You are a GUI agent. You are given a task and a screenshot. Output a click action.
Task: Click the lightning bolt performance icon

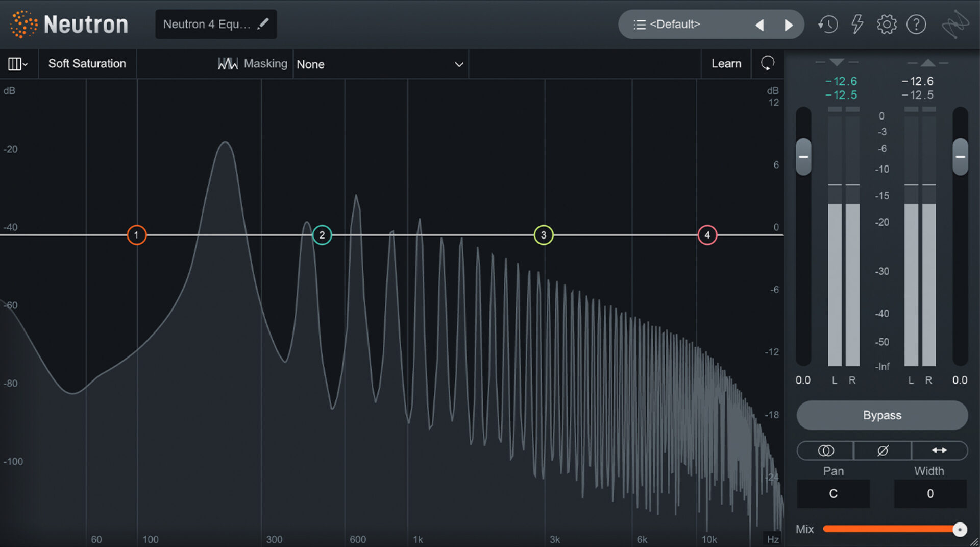(x=857, y=24)
